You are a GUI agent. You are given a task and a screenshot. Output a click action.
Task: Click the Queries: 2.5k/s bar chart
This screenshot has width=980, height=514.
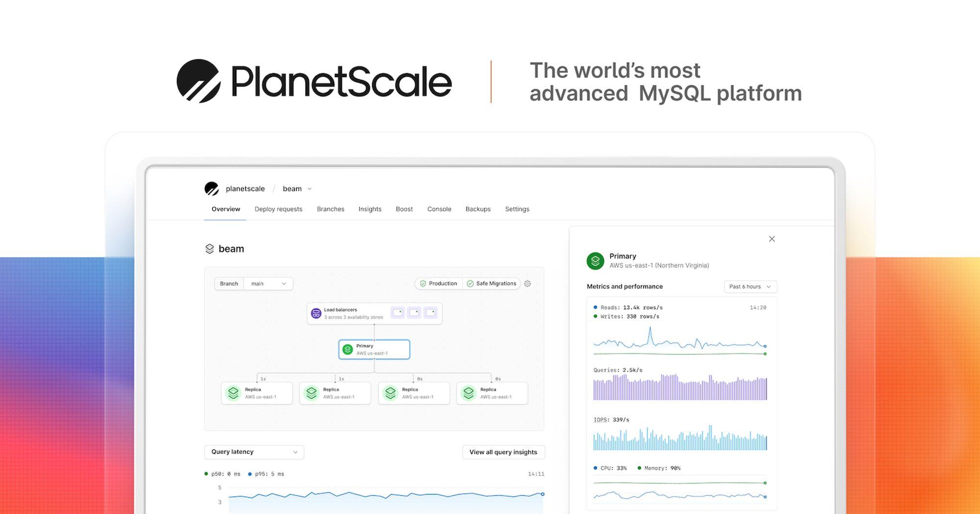[680, 387]
